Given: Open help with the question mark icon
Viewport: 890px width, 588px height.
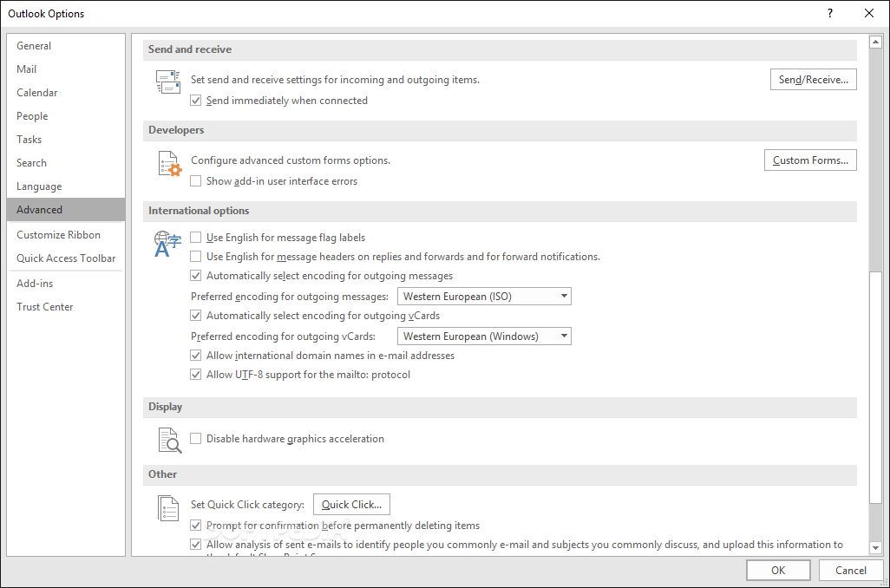Looking at the screenshot, I should pyautogui.click(x=830, y=13).
